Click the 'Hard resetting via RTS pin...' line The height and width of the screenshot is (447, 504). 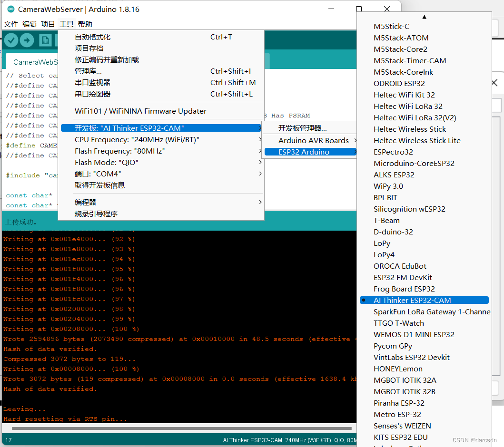65,419
